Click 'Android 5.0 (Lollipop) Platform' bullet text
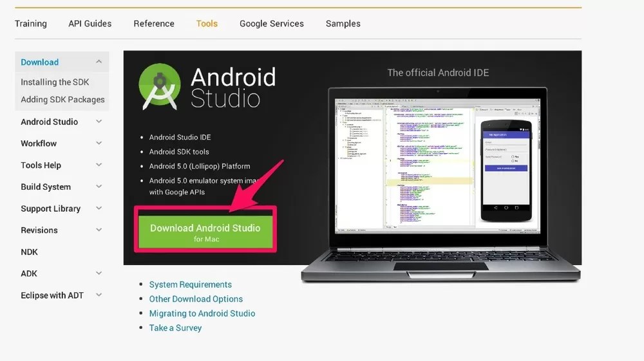The width and height of the screenshot is (644, 361). (x=200, y=166)
